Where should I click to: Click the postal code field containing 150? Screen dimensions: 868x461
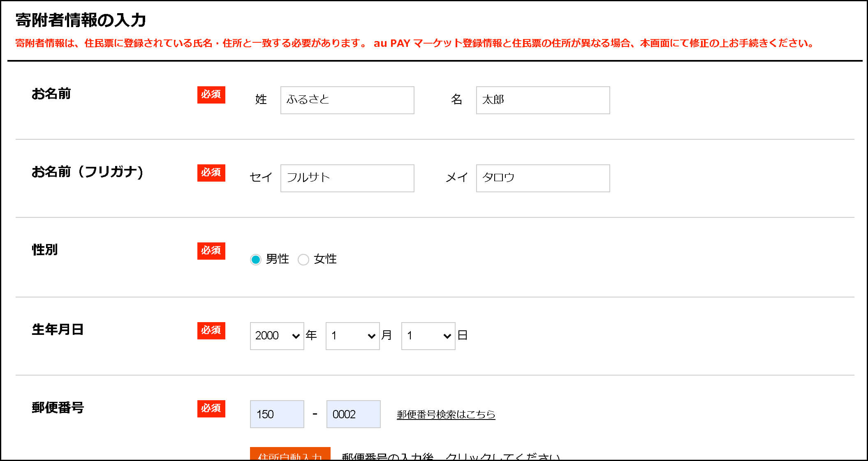pyautogui.click(x=277, y=414)
